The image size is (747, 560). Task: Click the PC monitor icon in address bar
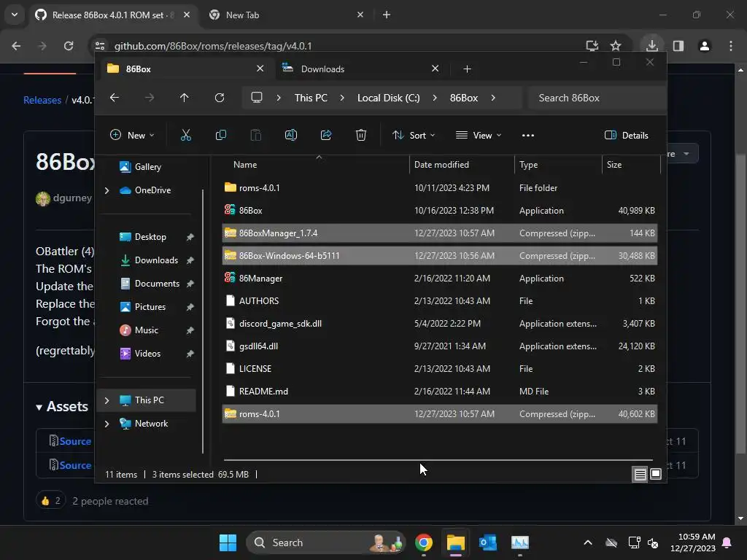point(257,98)
